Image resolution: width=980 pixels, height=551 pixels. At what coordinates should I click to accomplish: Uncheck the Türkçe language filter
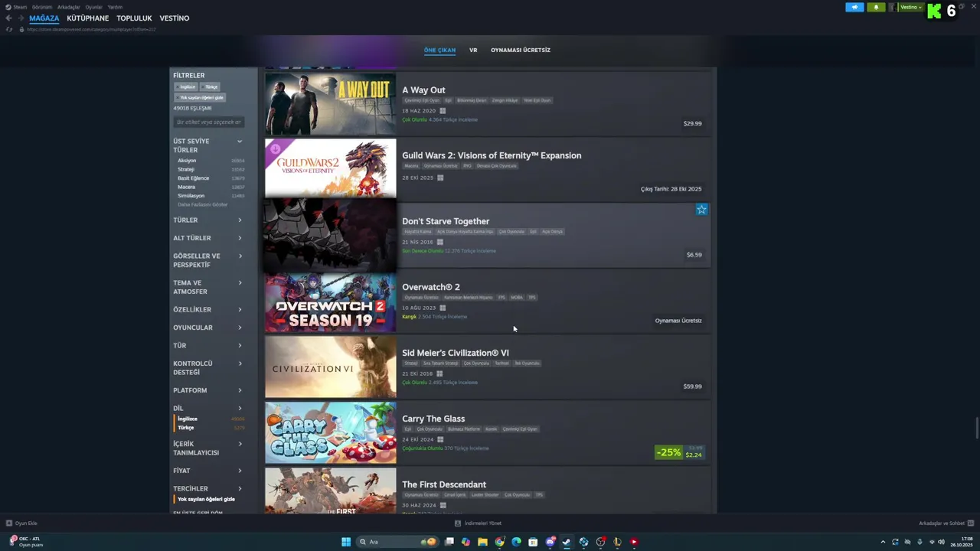coord(211,428)
